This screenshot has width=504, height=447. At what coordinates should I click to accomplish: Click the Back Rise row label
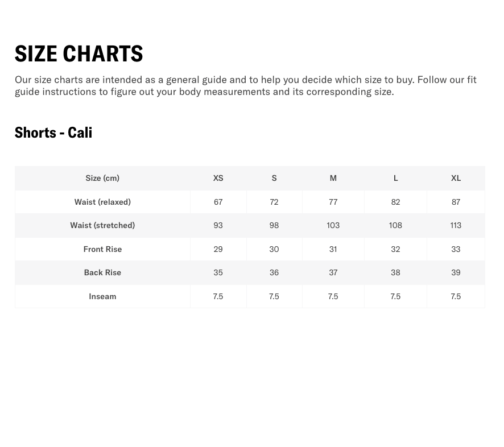coord(102,272)
